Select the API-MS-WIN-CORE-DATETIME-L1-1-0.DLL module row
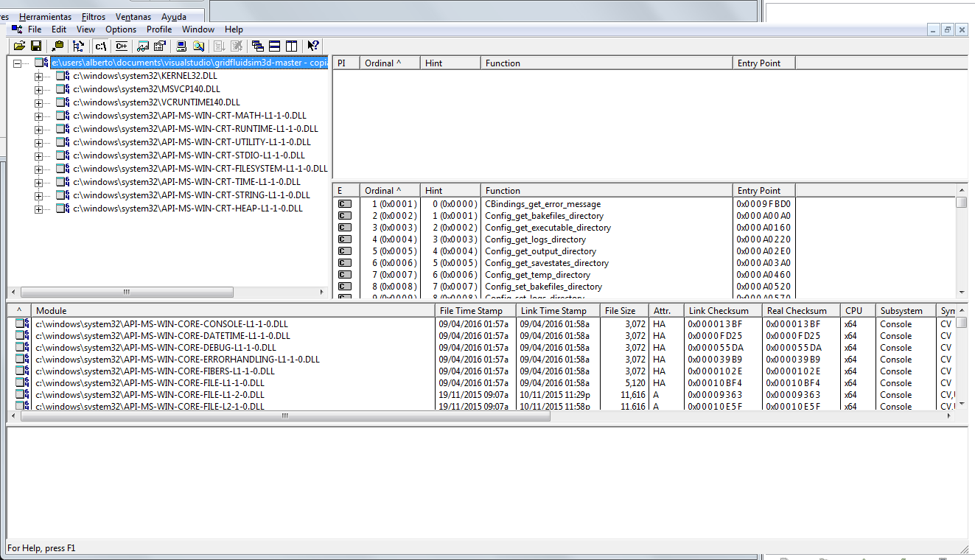Viewport: 975px width, 560px height. [x=163, y=336]
